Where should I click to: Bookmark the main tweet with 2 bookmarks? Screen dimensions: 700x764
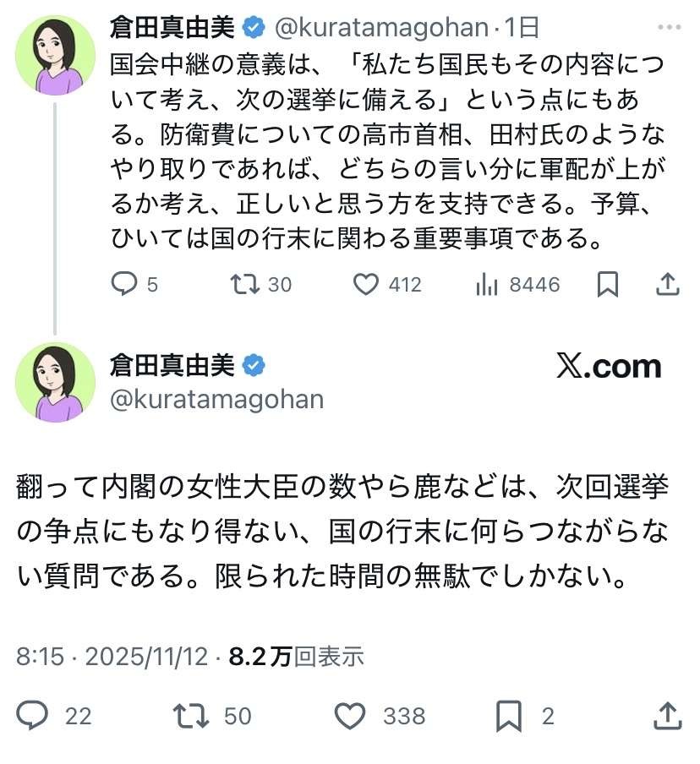508,717
